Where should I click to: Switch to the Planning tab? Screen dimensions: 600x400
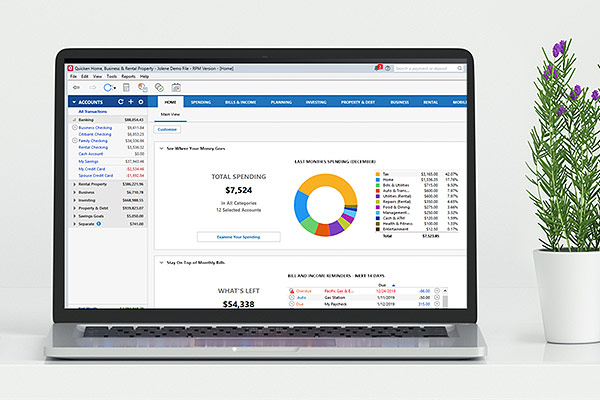click(x=281, y=102)
